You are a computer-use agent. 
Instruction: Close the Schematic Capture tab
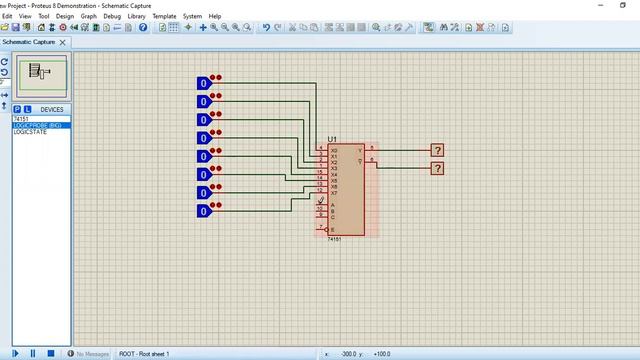coord(62,42)
